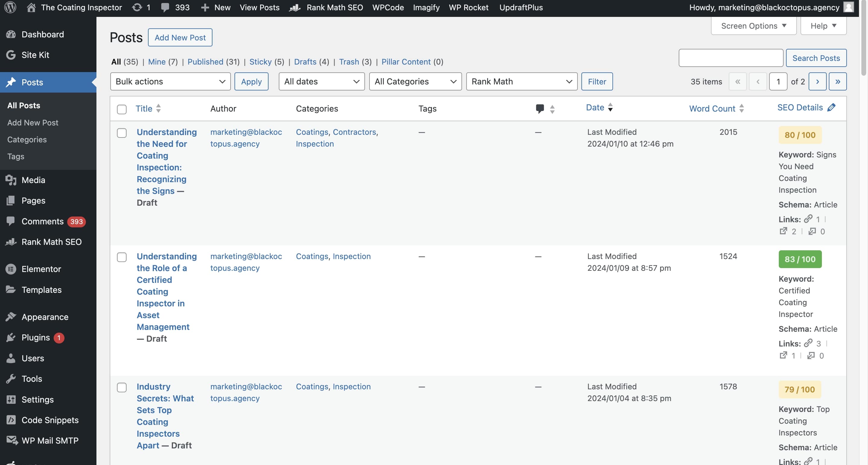Click the SEO Details edit pencil icon
The image size is (868, 465).
(x=831, y=108)
